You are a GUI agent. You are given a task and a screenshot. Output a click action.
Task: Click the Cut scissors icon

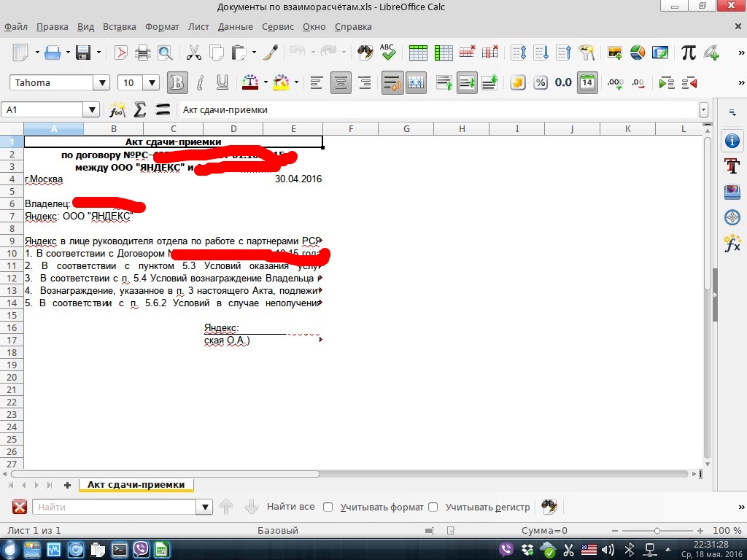pos(194,52)
